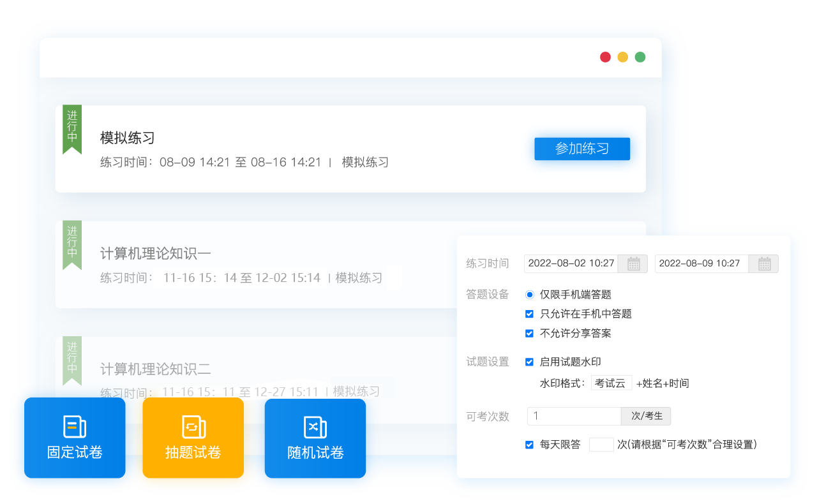The image size is (817, 504).
Task: Click the end time field 2022-08-09 10:27
Action: [x=701, y=263]
